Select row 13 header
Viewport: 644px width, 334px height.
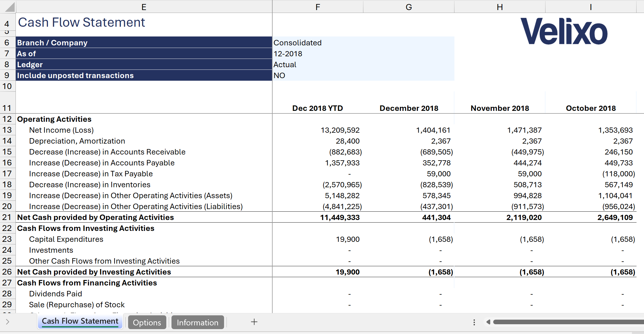point(7,130)
